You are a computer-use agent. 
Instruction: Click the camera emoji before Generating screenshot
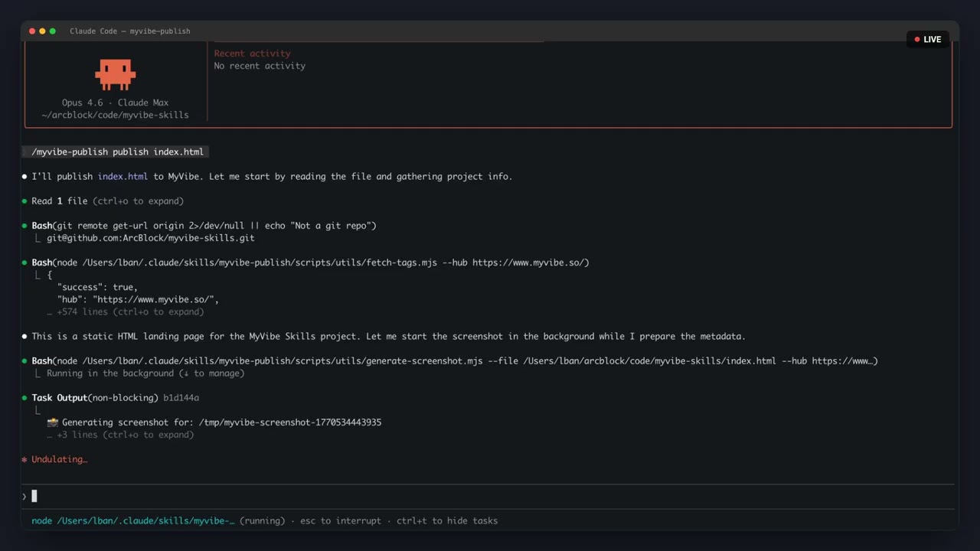53,422
